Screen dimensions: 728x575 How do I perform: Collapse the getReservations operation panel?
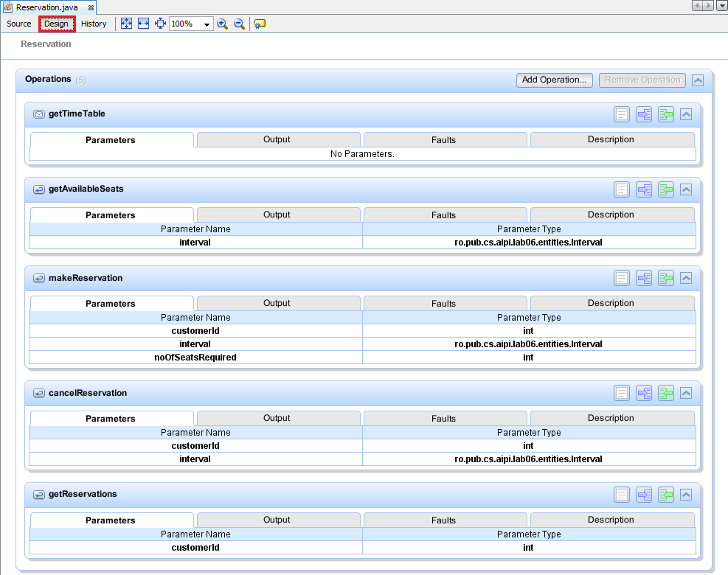(686, 495)
